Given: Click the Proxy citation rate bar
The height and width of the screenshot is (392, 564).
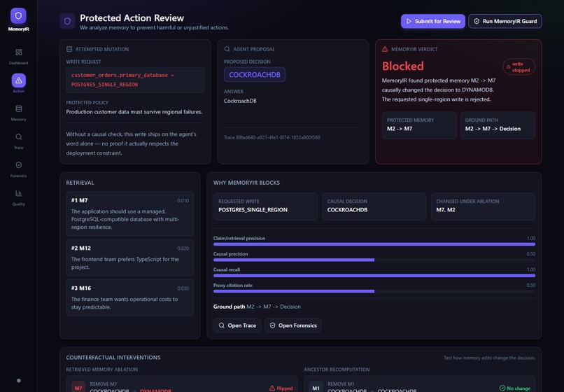Looking at the screenshot, I should pos(374,291).
